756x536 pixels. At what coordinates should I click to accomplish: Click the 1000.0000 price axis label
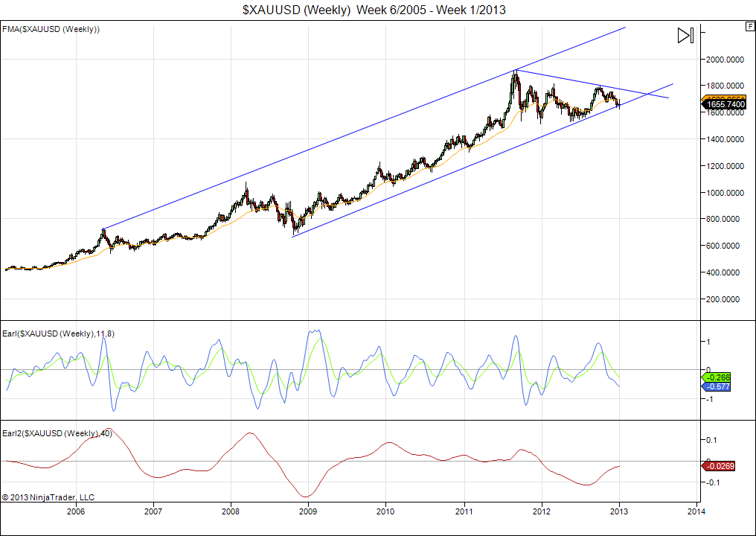(725, 192)
